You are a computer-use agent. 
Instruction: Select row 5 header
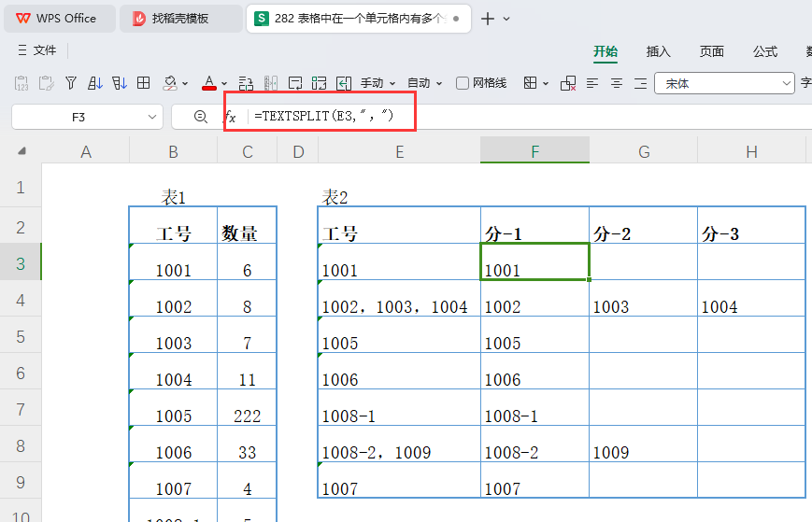[x=21, y=337]
